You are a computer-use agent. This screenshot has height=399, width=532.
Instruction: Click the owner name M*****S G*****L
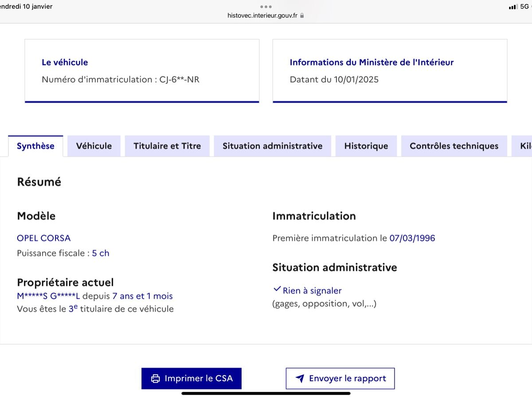[48, 296]
